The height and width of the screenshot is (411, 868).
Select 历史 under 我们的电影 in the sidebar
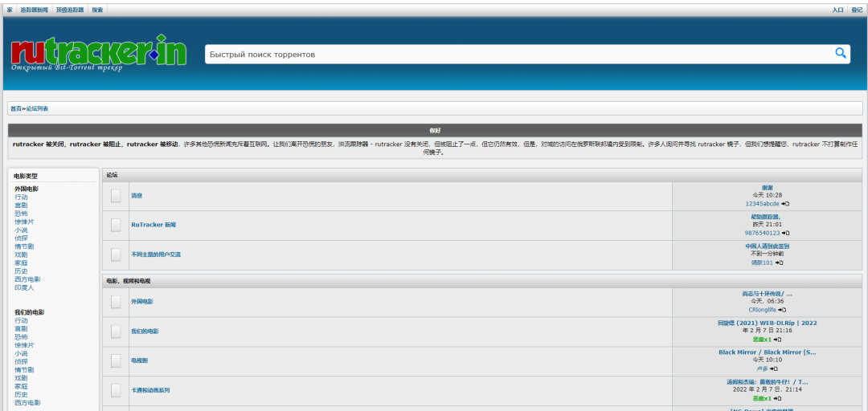pyautogui.click(x=21, y=395)
